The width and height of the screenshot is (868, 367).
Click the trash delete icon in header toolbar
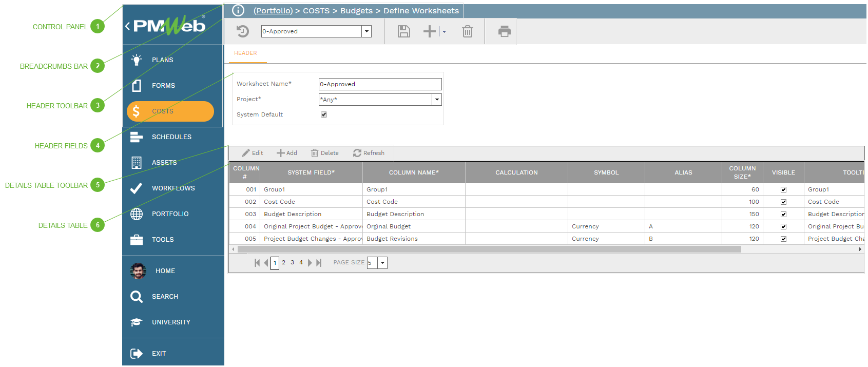tap(467, 32)
